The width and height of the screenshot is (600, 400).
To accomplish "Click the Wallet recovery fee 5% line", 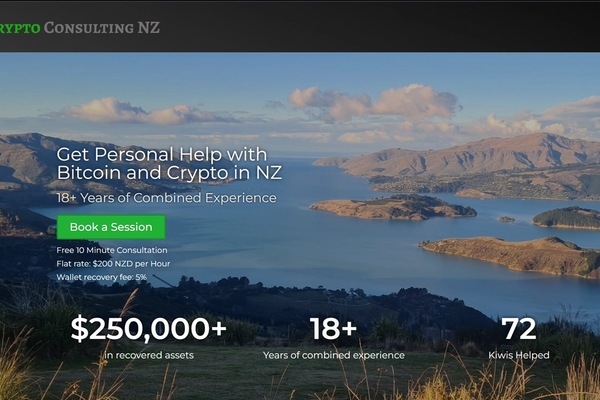I will coord(101,277).
